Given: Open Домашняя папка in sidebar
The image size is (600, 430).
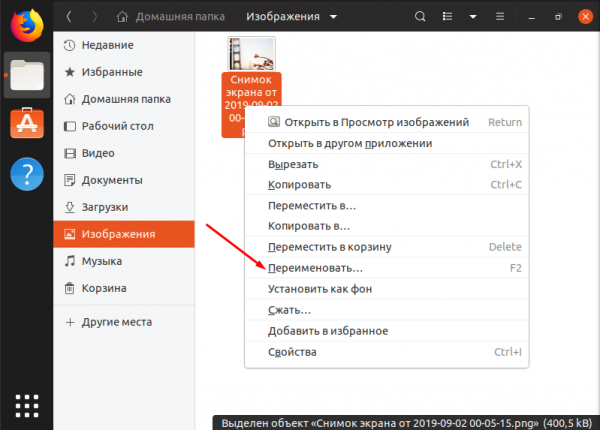Looking at the screenshot, I should [124, 99].
